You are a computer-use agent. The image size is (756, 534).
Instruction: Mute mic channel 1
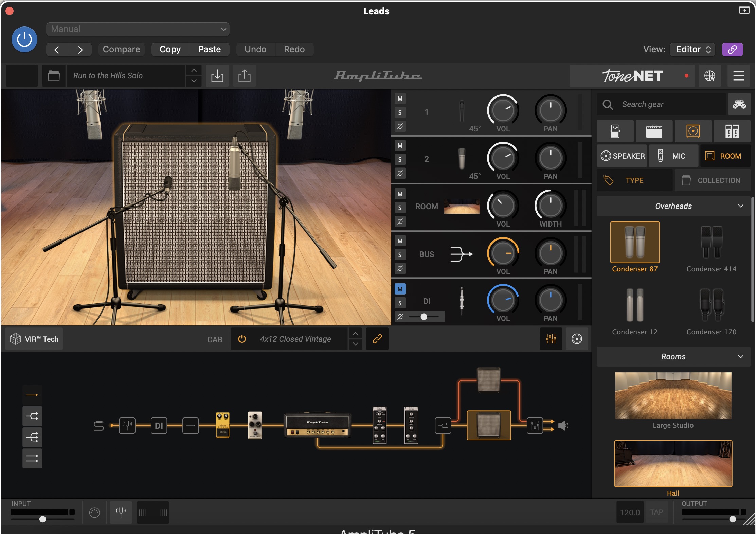pos(400,99)
